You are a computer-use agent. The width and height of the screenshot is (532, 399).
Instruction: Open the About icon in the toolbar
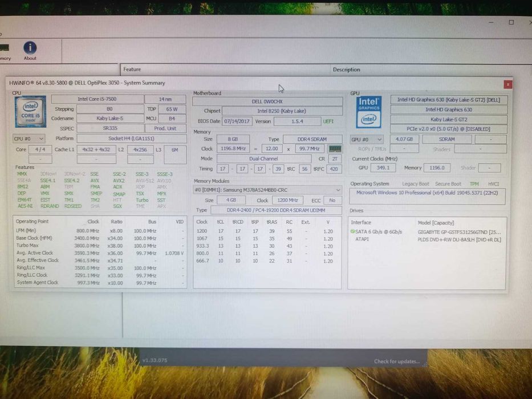click(30, 51)
